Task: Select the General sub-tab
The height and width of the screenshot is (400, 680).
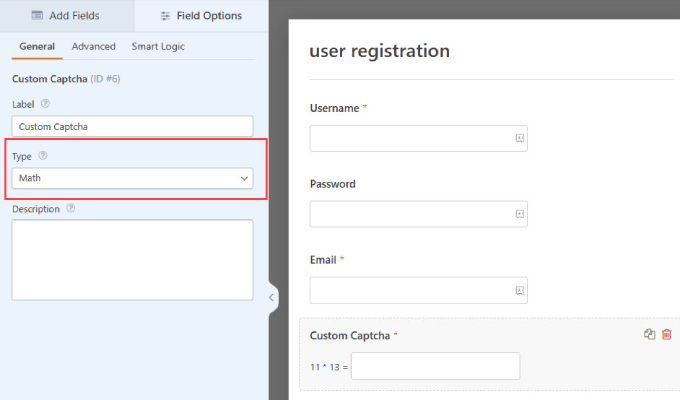Action: click(37, 46)
